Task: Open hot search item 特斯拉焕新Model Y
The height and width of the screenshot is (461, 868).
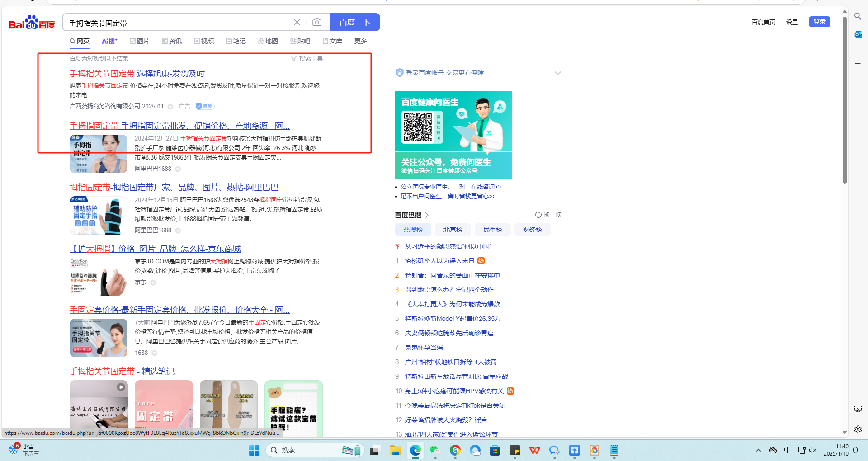Action: (453, 319)
